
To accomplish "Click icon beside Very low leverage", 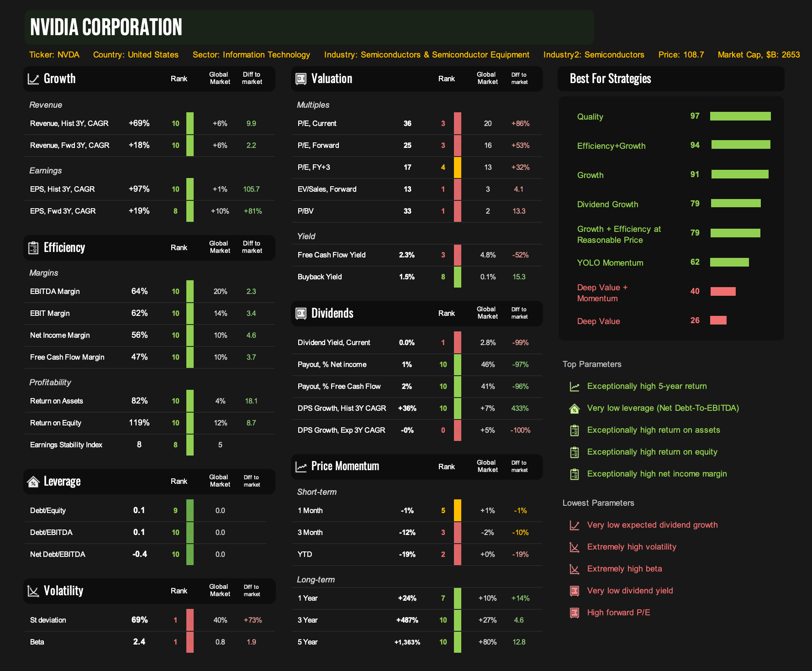I will (x=575, y=409).
